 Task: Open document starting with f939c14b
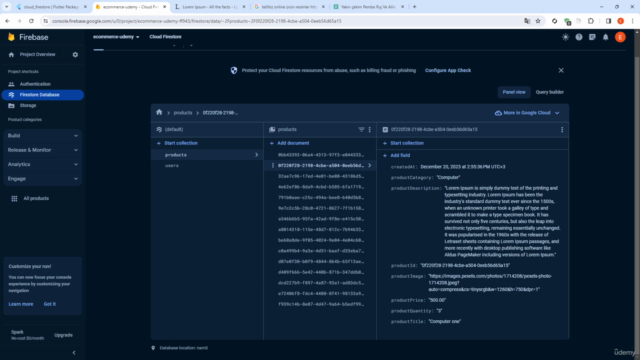pyautogui.click(x=320, y=304)
